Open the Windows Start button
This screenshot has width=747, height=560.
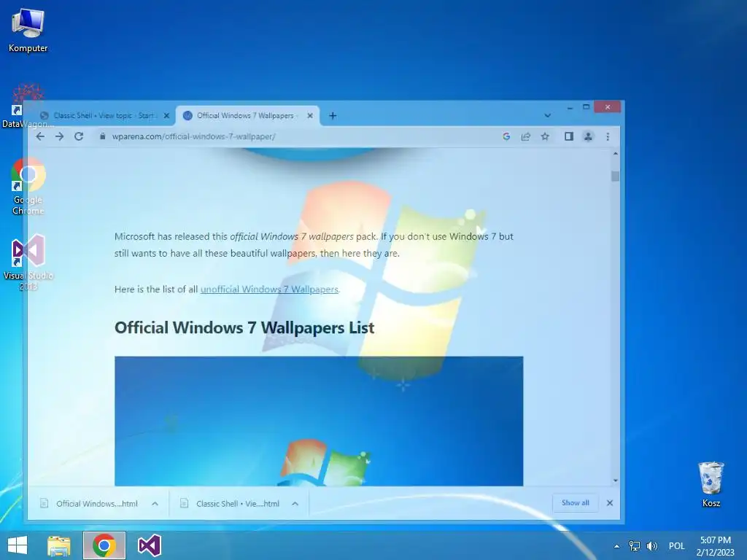18,545
